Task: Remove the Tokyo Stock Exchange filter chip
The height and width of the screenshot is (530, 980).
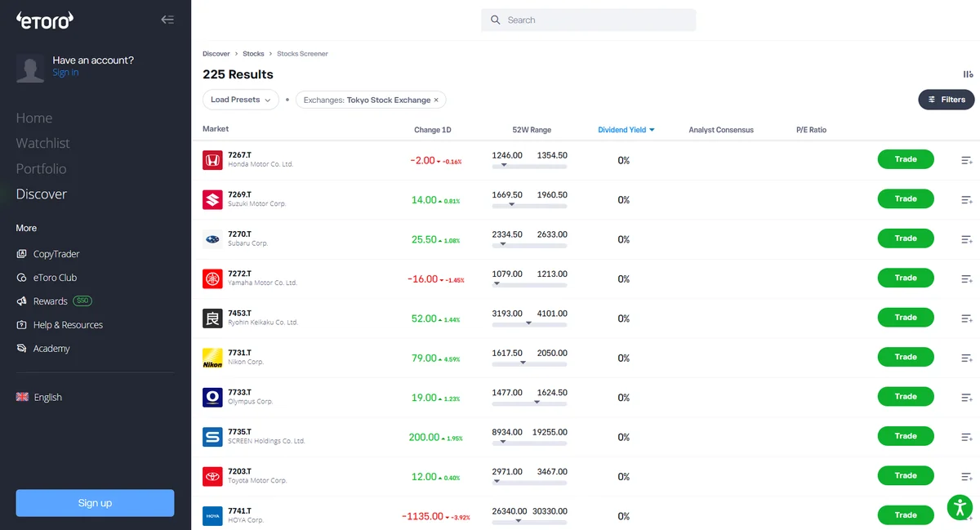Action: point(436,100)
